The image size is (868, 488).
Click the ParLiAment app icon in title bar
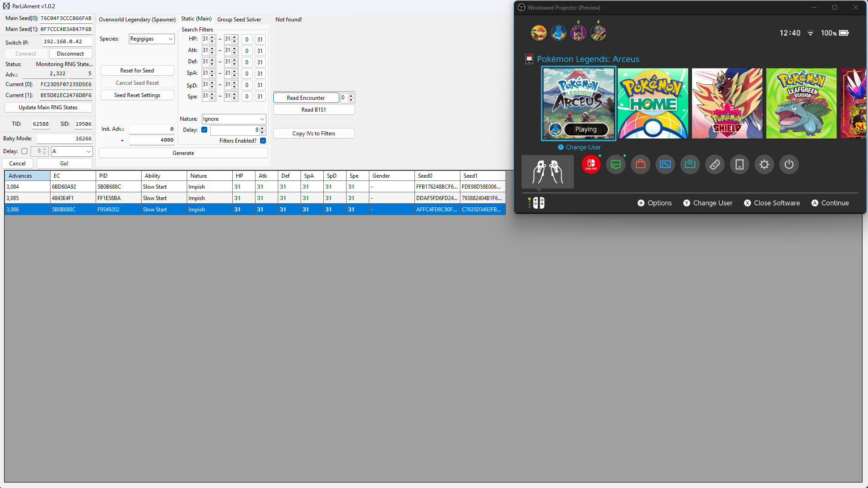point(6,6)
